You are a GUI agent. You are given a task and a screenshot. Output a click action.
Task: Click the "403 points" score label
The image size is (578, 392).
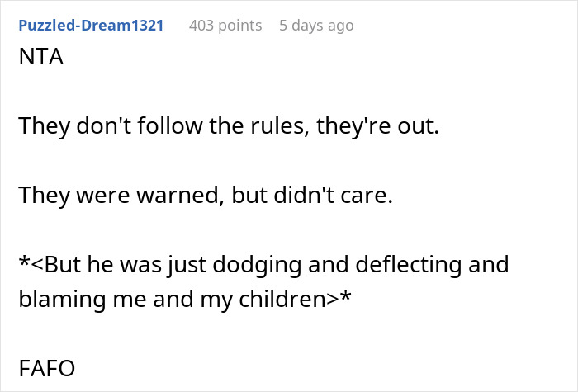(x=225, y=26)
